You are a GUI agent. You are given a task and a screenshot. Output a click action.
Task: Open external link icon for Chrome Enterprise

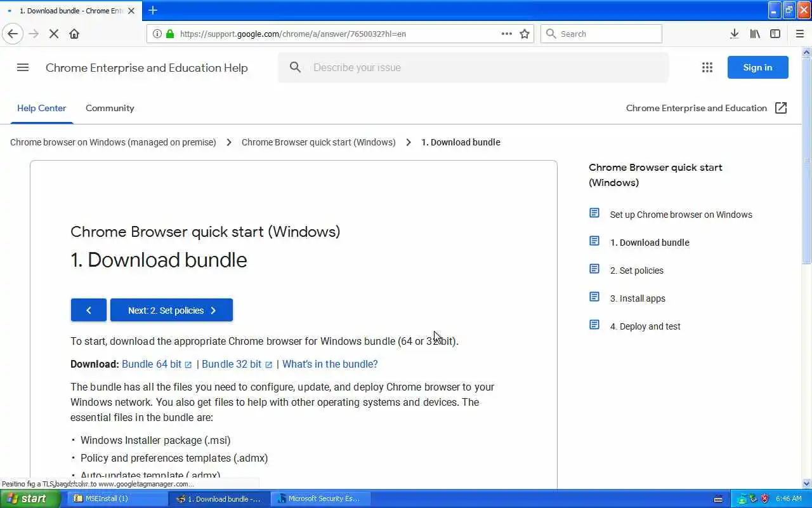coord(781,108)
